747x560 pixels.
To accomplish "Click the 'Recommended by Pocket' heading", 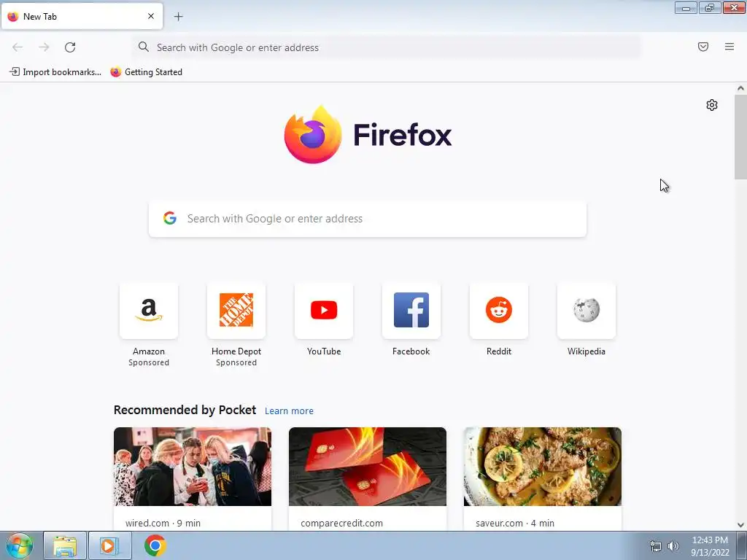I will point(185,410).
